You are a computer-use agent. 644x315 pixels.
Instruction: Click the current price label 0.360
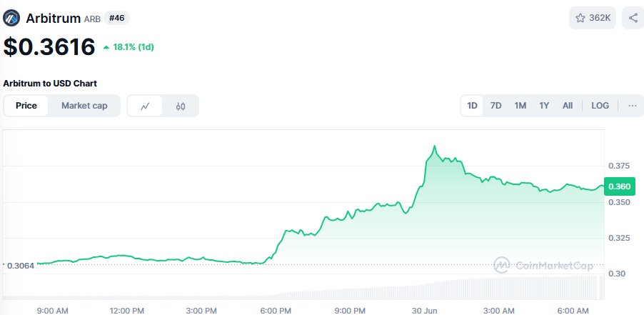[620, 186]
